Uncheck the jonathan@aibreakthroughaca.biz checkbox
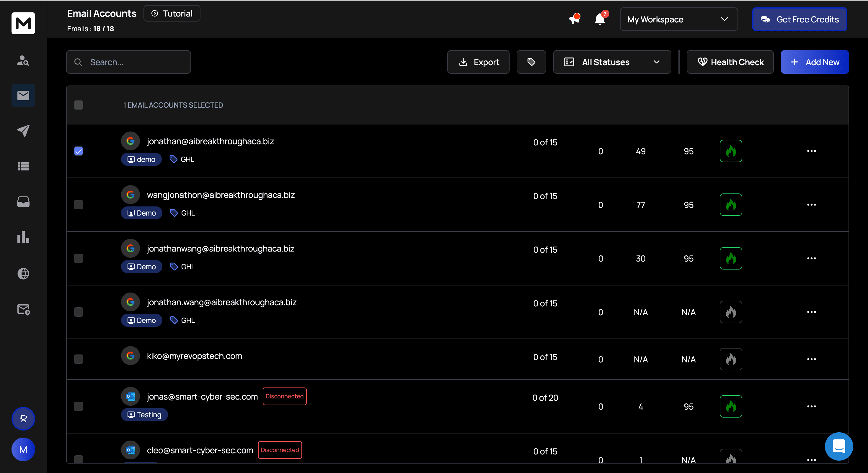This screenshot has height=473, width=868. [79, 151]
